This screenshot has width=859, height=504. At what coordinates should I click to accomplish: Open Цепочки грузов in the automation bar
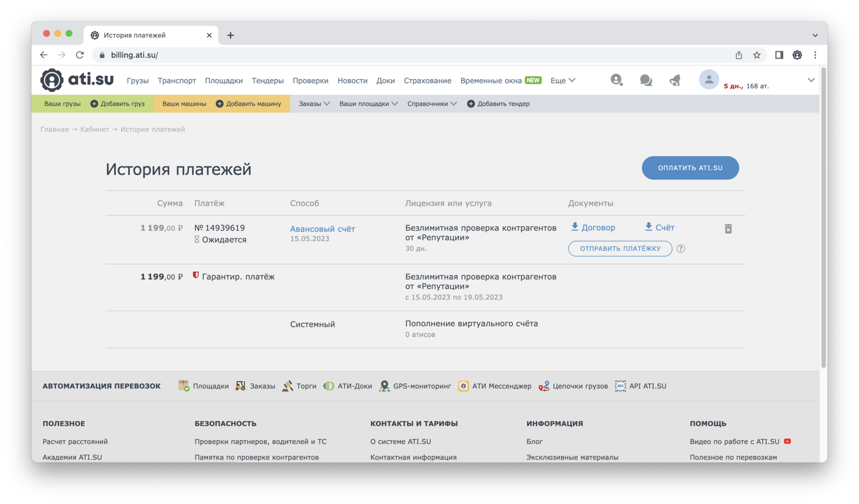click(x=573, y=386)
